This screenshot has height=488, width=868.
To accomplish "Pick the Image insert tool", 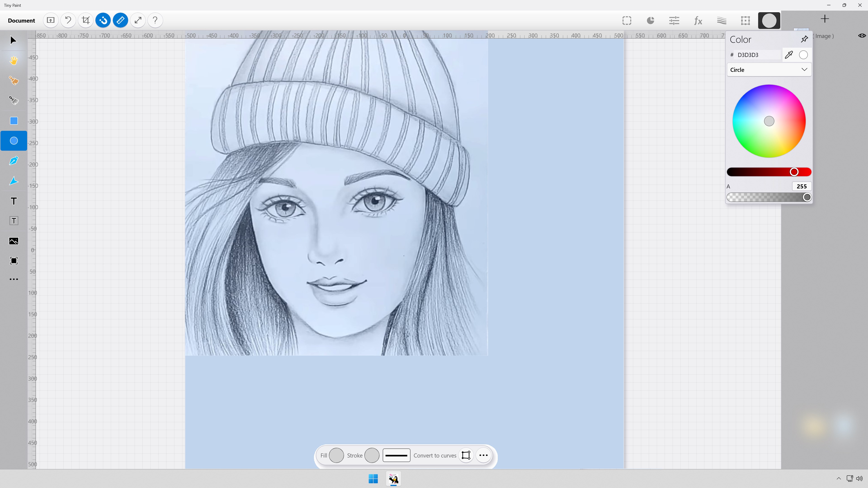I will 14,241.
